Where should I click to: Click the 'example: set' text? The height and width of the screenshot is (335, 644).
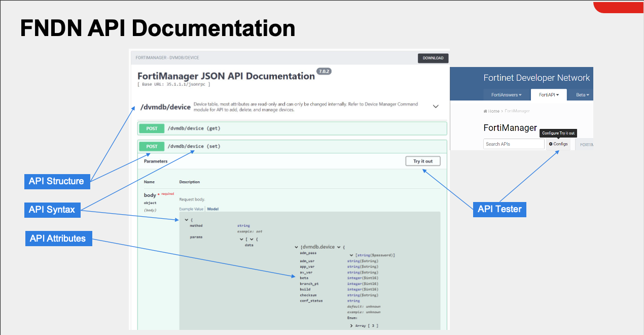(249, 231)
